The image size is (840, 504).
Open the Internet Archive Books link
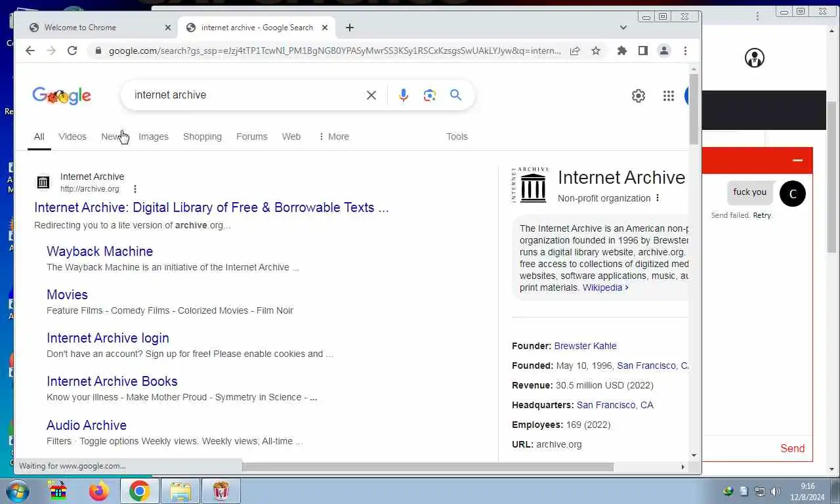coord(112,381)
